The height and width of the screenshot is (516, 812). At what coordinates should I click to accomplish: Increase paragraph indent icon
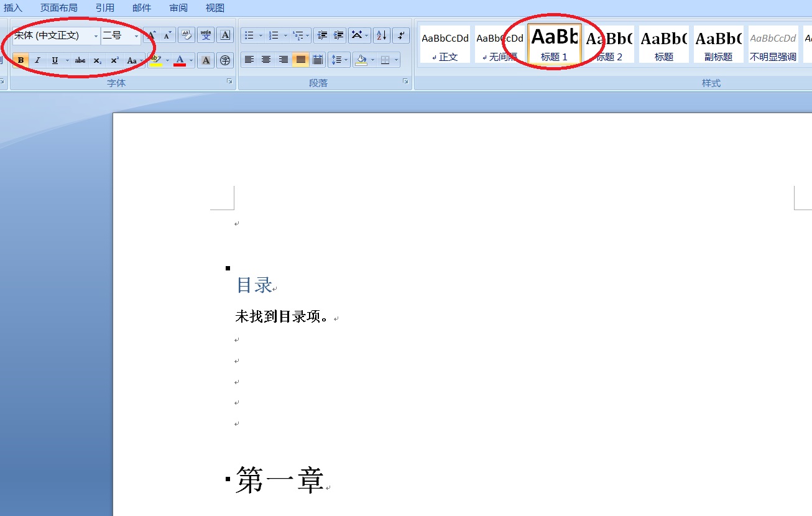[338, 35]
